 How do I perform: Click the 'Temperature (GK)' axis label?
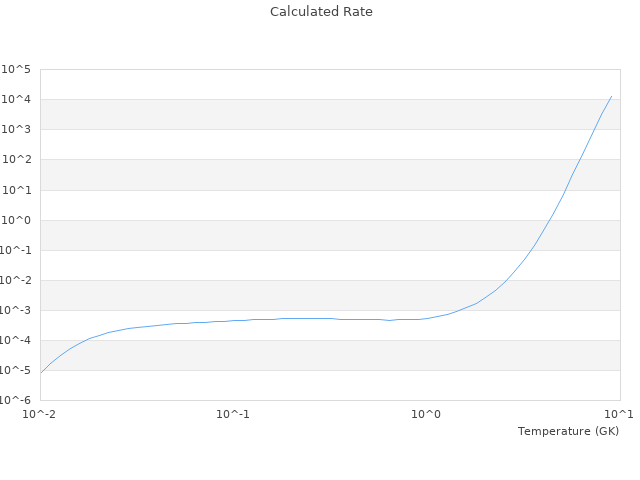pos(568,431)
